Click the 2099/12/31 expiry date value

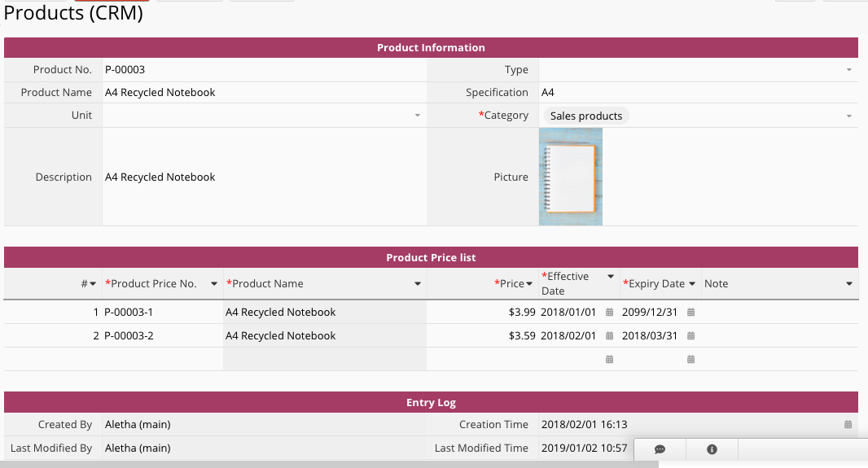click(x=650, y=312)
